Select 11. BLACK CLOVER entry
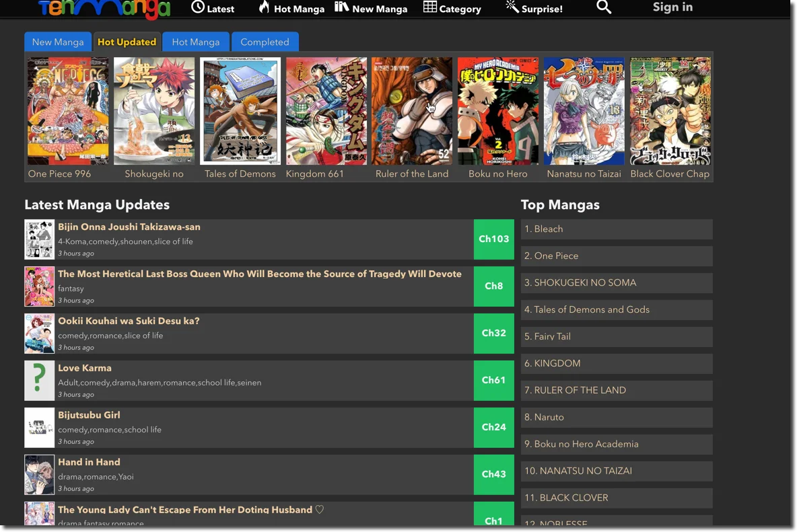The height and width of the screenshot is (532, 797). [x=617, y=498]
